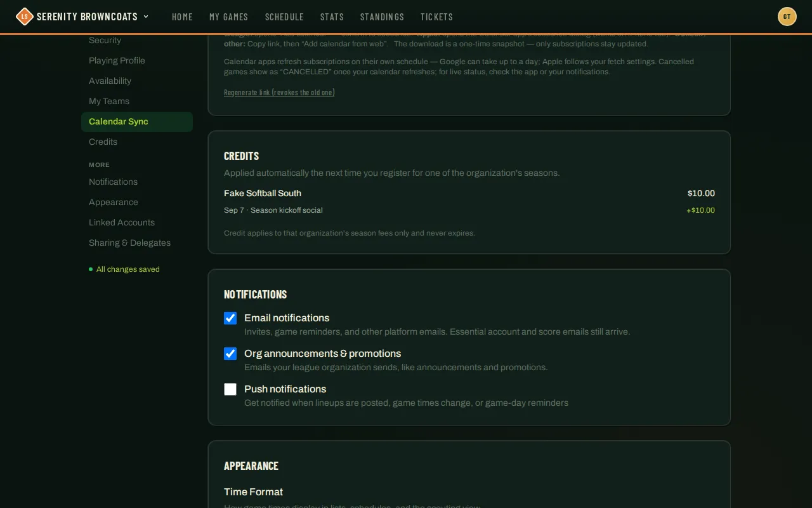Jump to Availability settings

[137, 81]
